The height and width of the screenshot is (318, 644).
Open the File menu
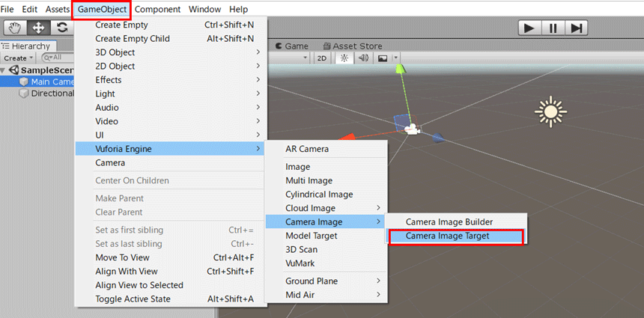[7, 9]
